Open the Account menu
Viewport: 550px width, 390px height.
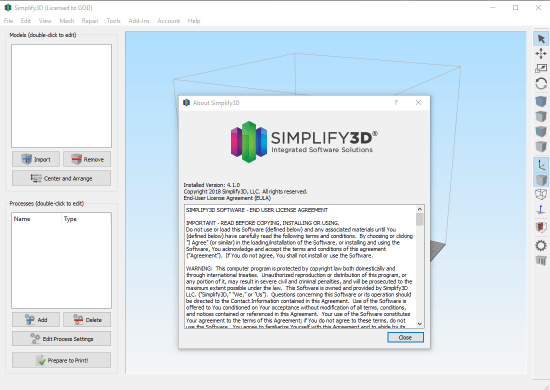(169, 21)
